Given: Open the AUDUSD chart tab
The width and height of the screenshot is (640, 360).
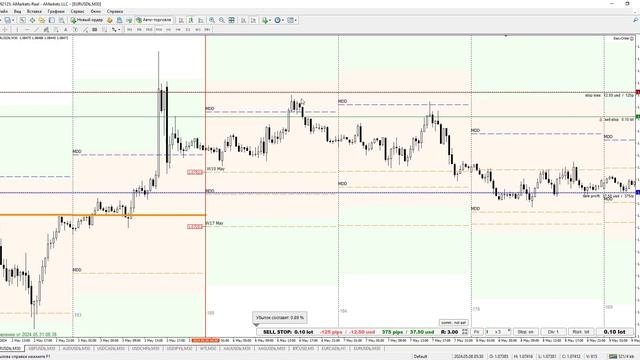Looking at the screenshot, I should (76, 349).
